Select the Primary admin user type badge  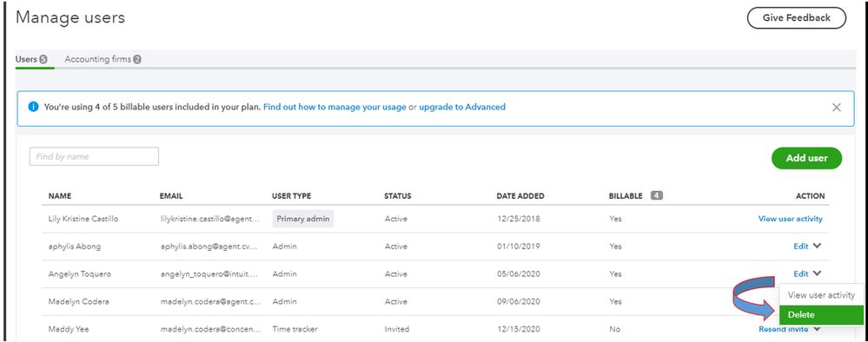click(x=303, y=219)
